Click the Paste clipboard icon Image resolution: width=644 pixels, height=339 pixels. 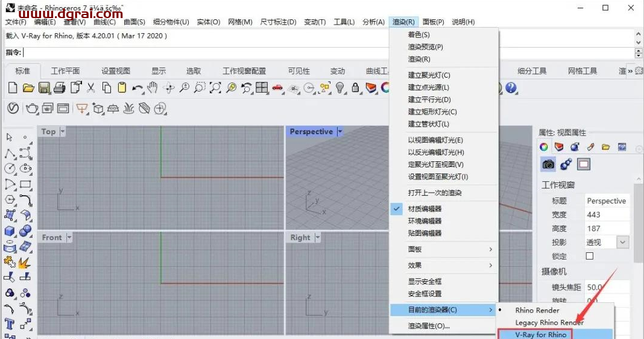click(122, 88)
